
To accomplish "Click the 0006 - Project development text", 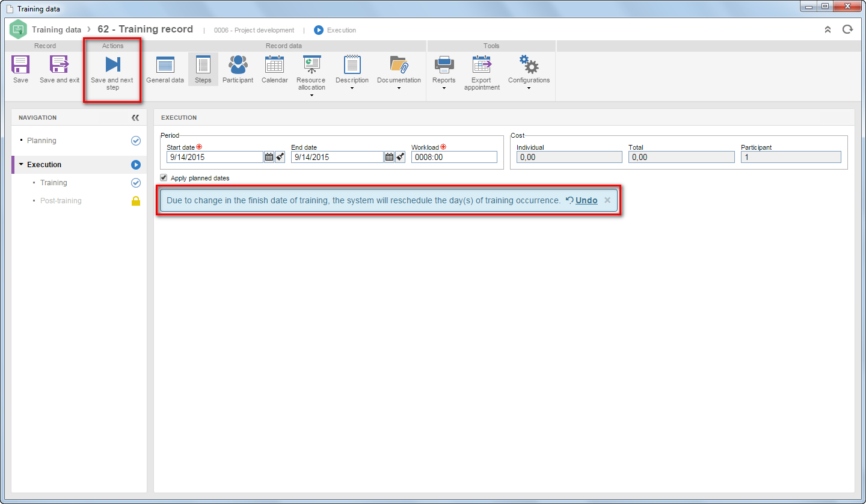I will point(254,30).
